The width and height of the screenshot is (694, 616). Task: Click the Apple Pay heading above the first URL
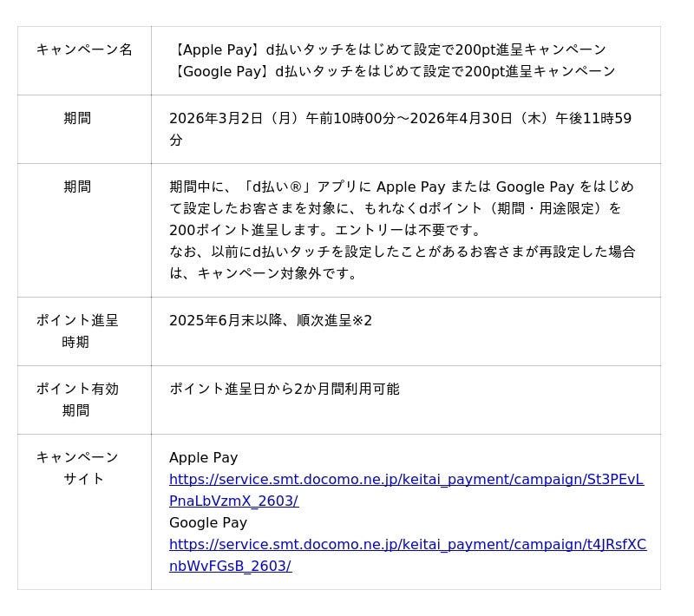coord(203,458)
